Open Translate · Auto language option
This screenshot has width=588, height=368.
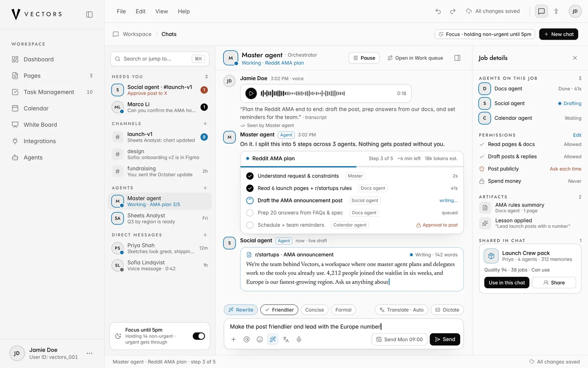click(x=401, y=310)
